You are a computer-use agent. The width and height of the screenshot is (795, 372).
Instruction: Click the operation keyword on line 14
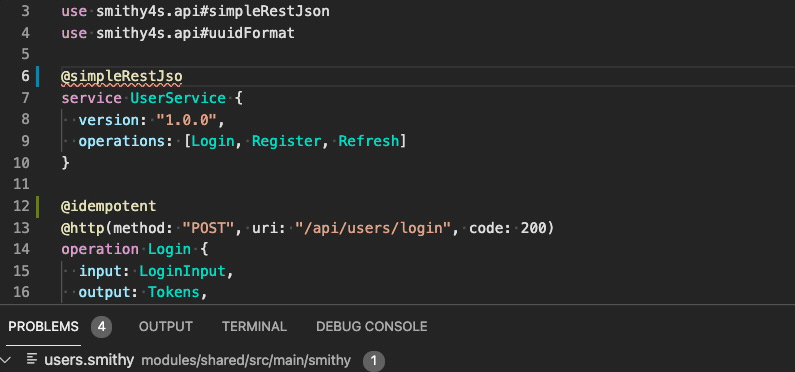[100, 249]
